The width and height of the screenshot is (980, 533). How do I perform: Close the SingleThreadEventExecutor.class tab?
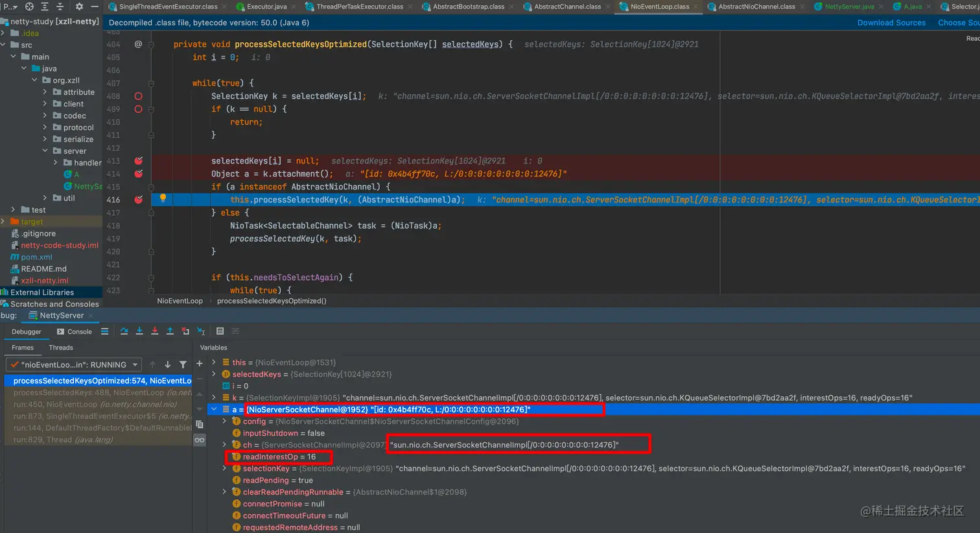click(224, 6)
